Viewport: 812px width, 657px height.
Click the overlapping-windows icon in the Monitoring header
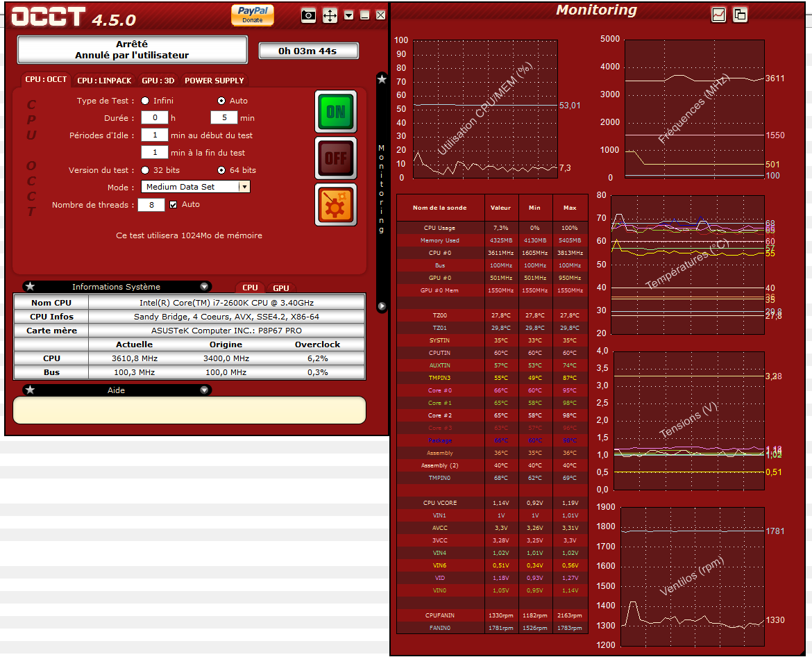pos(741,15)
